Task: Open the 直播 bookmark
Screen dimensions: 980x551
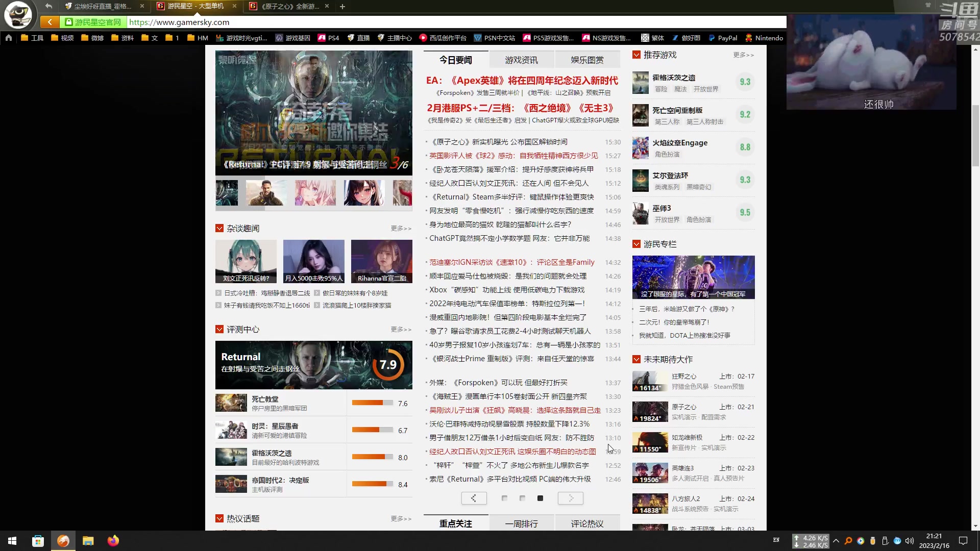Action: pos(358,38)
